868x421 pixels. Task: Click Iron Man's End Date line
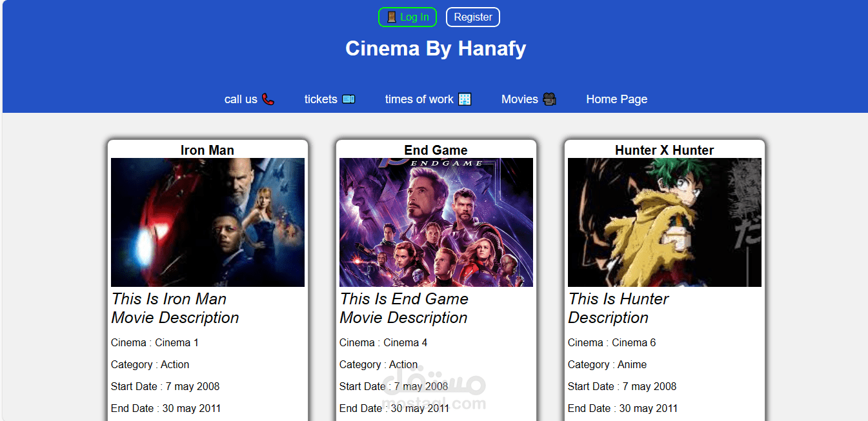coord(166,408)
